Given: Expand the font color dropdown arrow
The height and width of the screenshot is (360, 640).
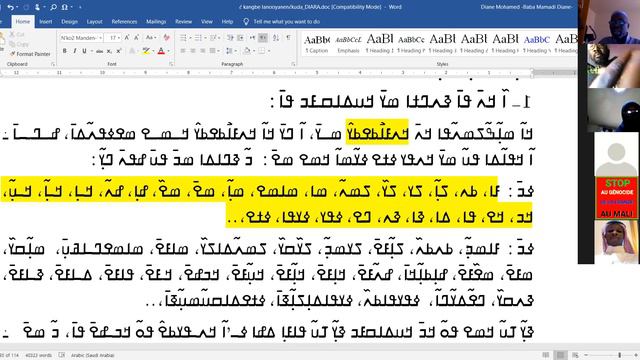Looking at the screenshot, I should pyautogui.click(x=168, y=51).
